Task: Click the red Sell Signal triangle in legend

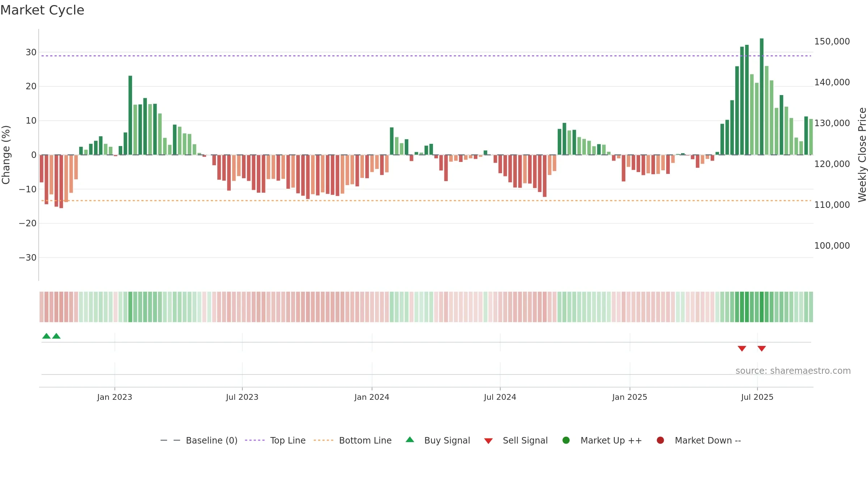Action: click(488, 441)
